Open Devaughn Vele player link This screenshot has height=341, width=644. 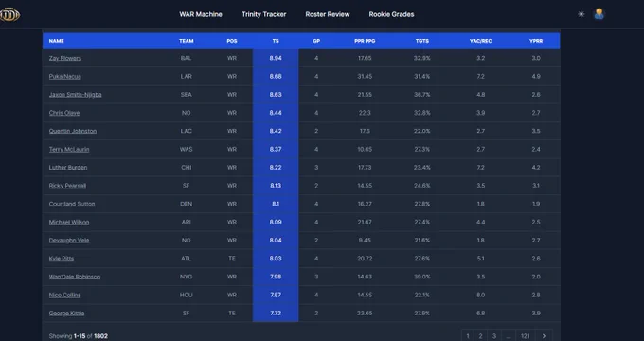pos(69,240)
